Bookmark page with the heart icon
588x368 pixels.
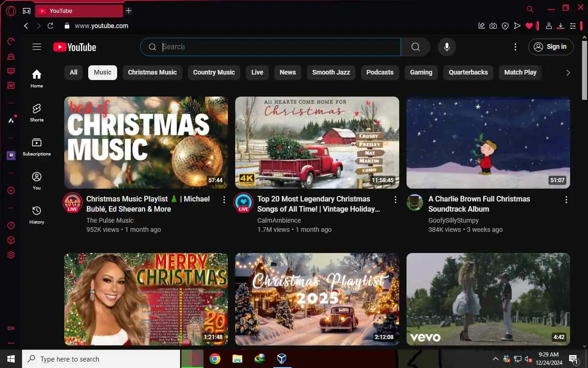529,26
